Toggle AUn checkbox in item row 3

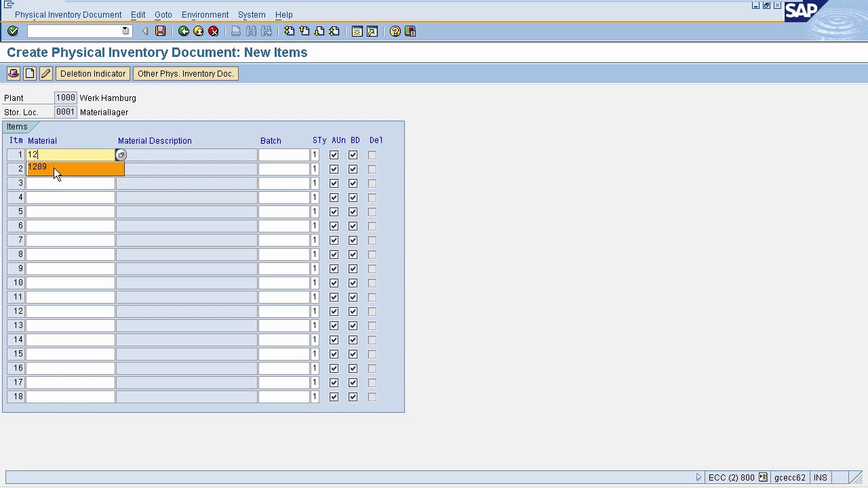pos(334,184)
